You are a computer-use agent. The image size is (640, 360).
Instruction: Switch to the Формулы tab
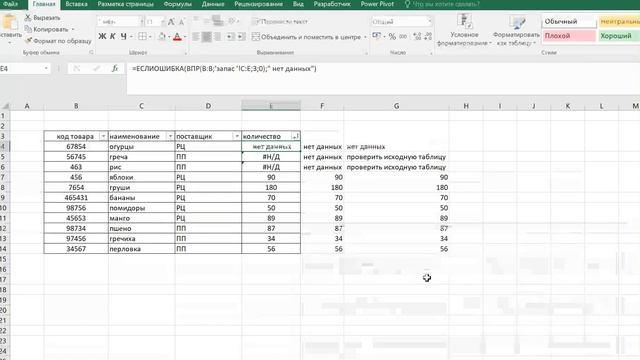click(178, 4)
